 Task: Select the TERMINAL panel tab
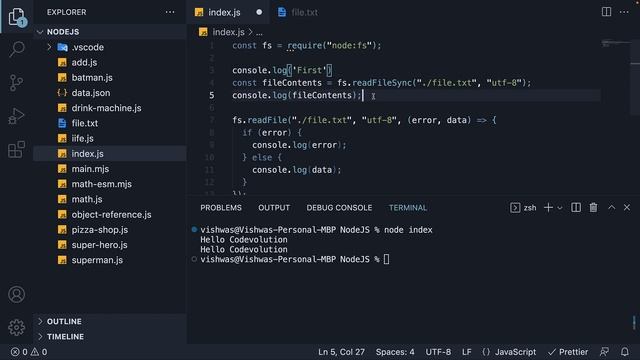408,208
